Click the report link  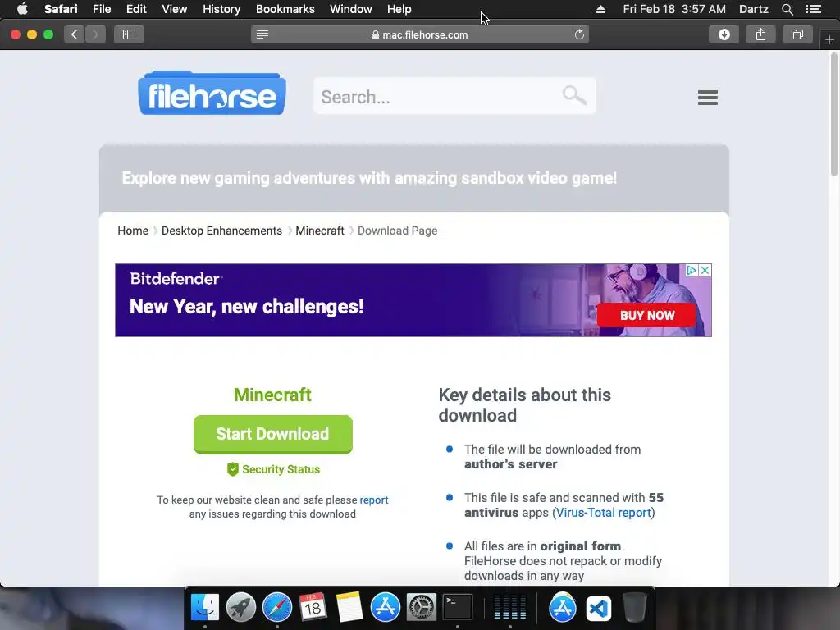click(x=374, y=500)
